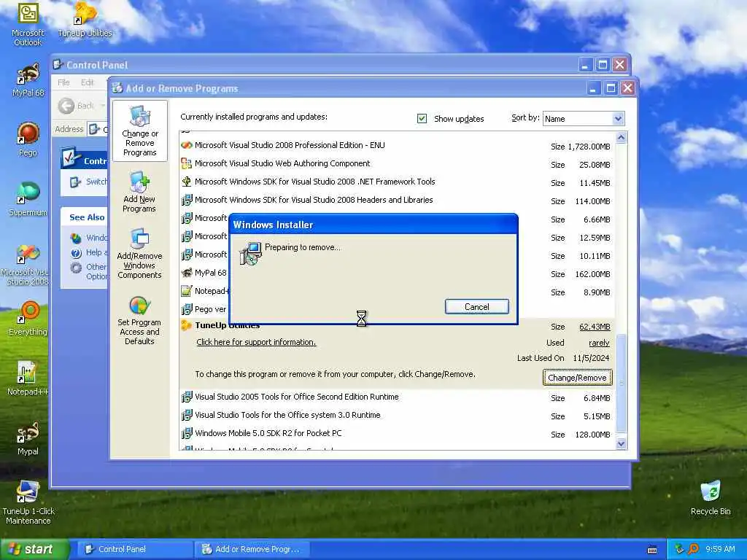
Task: Open Set Program Access and Defaults
Action: (x=139, y=320)
